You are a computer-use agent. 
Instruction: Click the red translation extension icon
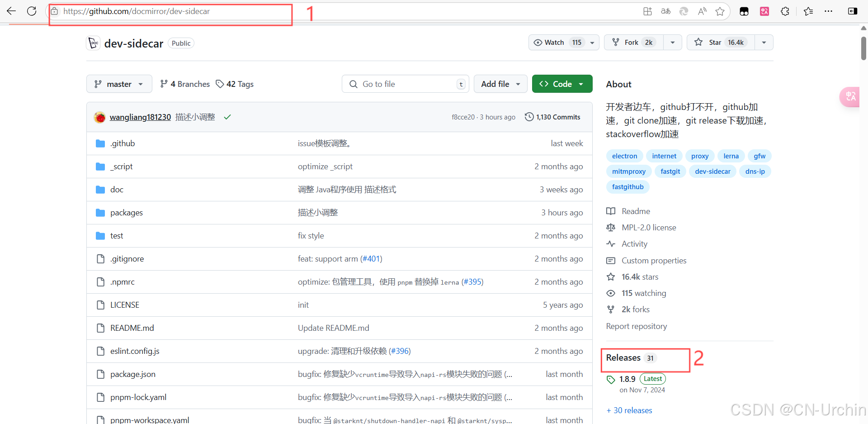(x=764, y=11)
